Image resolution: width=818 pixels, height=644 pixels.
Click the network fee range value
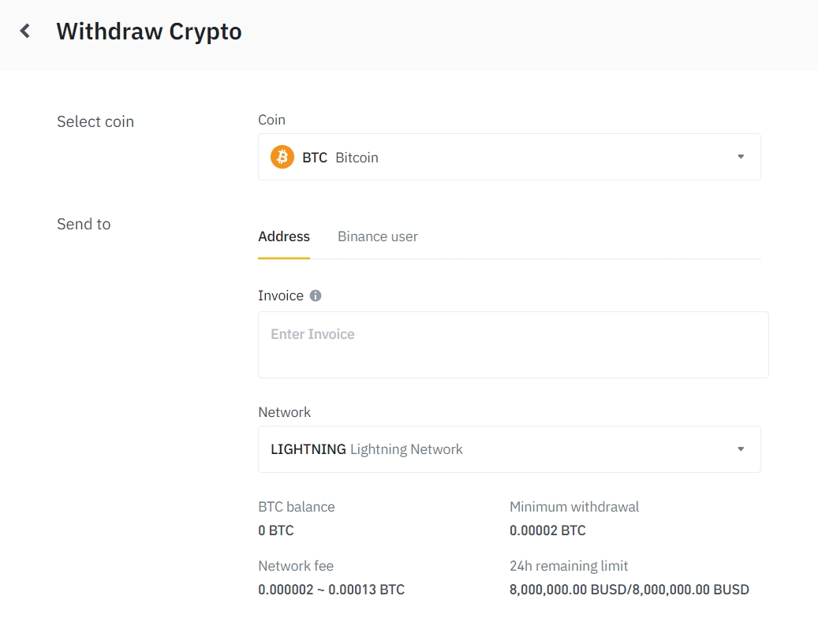pyautogui.click(x=331, y=590)
